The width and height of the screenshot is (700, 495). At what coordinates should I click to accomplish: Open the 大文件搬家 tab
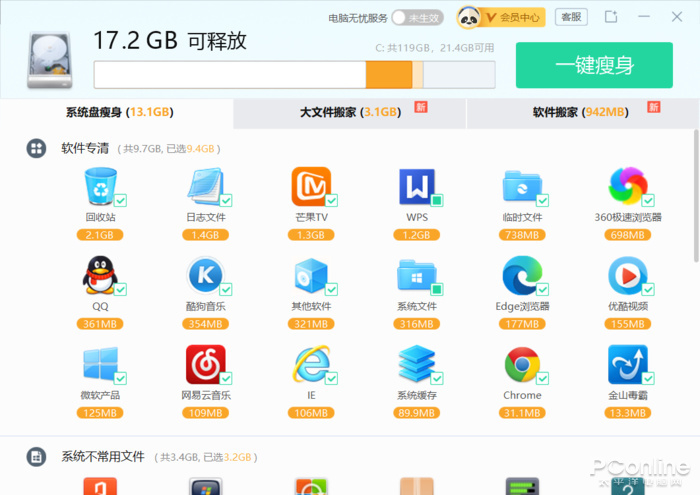point(350,114)
